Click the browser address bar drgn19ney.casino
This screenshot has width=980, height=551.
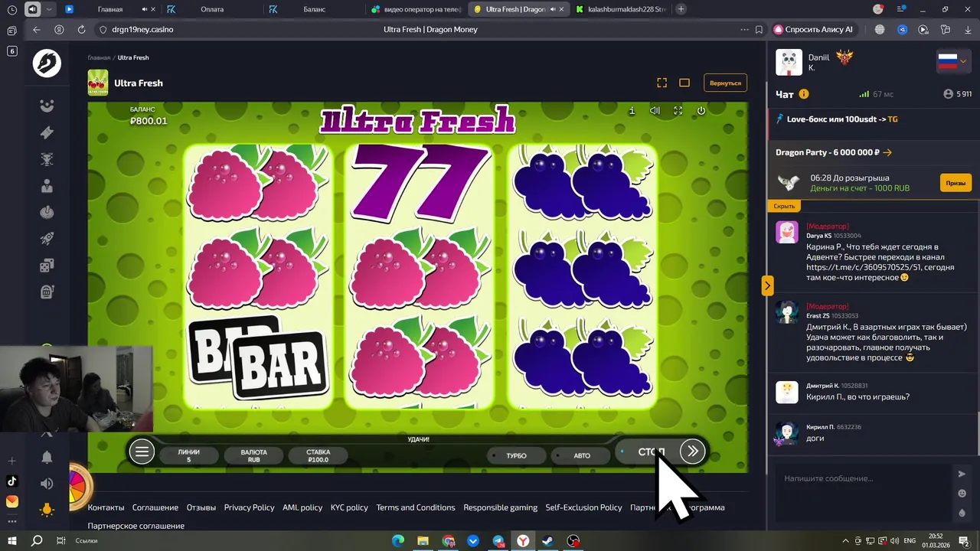(x=142, y=29)
